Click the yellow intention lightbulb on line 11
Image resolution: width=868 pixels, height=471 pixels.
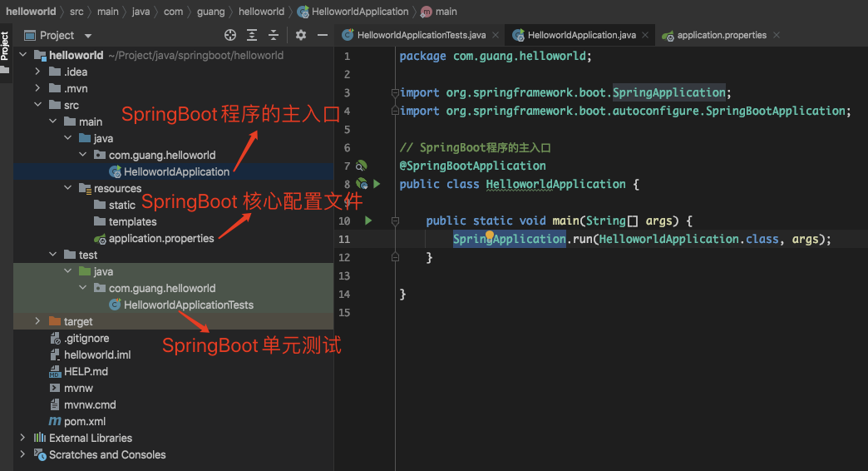coord(490,235)
